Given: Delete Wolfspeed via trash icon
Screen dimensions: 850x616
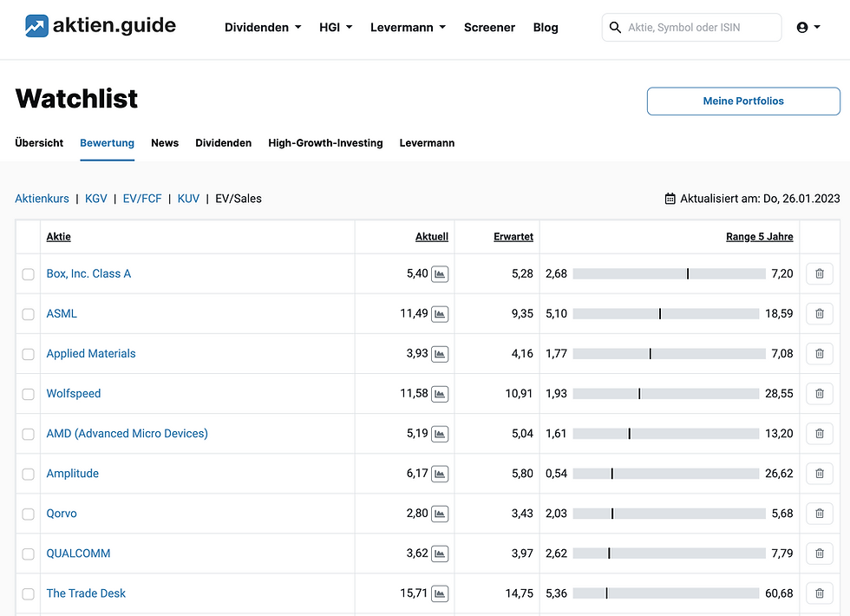Looking at the screenshot, I should [820, 394].
